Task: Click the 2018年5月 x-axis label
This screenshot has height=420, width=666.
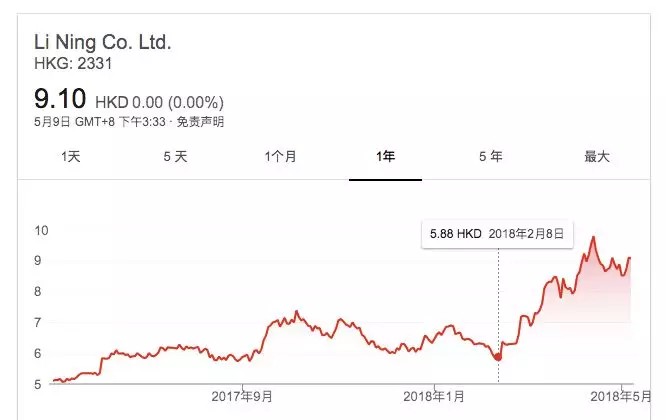Action: pos(622,396)
